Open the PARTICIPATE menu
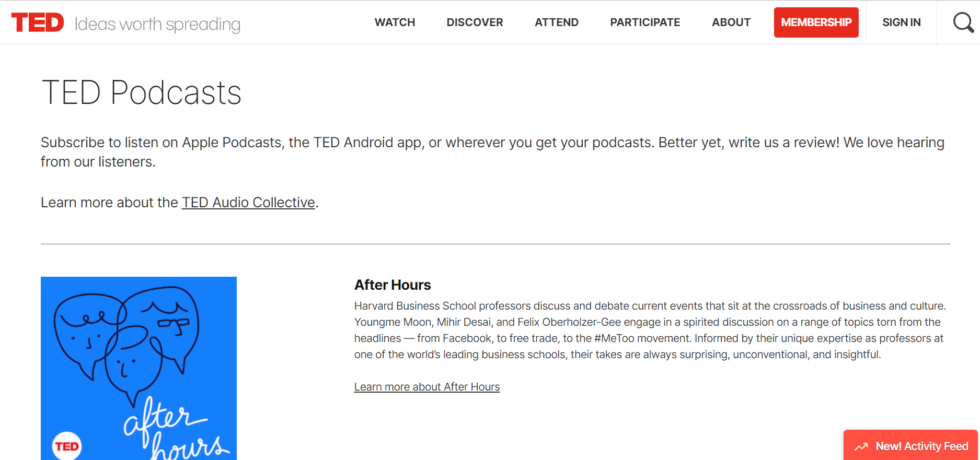 (x=645, y=22)
